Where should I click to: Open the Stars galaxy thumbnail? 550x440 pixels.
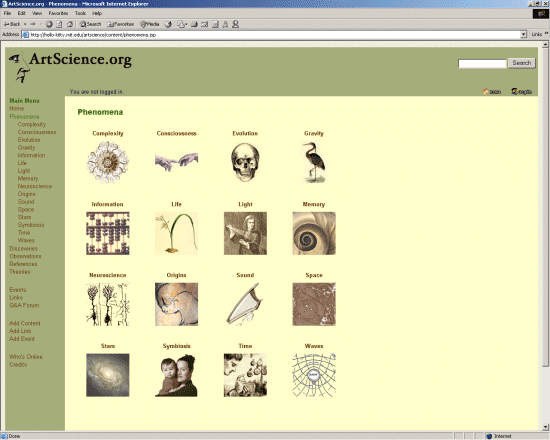coord(108,375)
